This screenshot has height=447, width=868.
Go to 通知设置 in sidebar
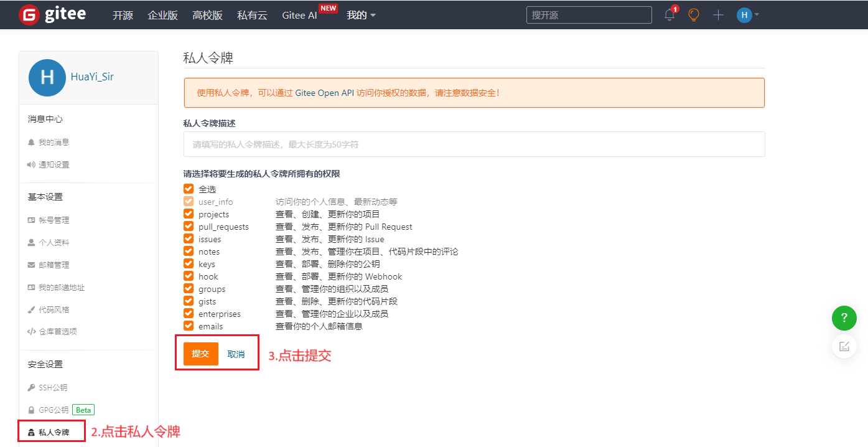pyautogui.click(x=54, y=165)
